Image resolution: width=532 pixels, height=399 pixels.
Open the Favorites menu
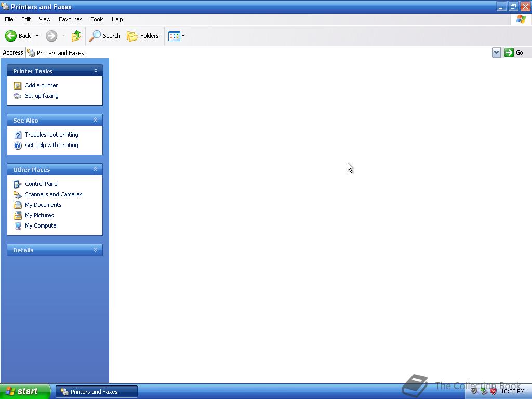click(x=70, y=19)
